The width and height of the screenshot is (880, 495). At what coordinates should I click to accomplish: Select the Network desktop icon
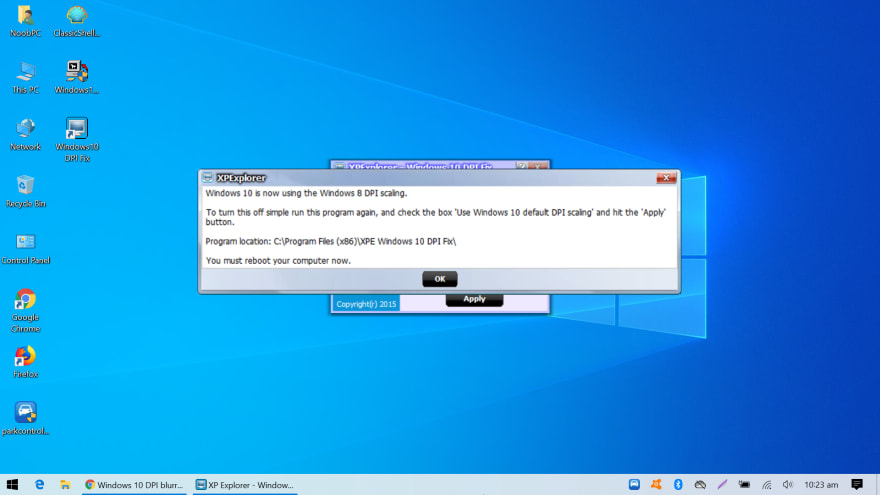tap(25, 135)
